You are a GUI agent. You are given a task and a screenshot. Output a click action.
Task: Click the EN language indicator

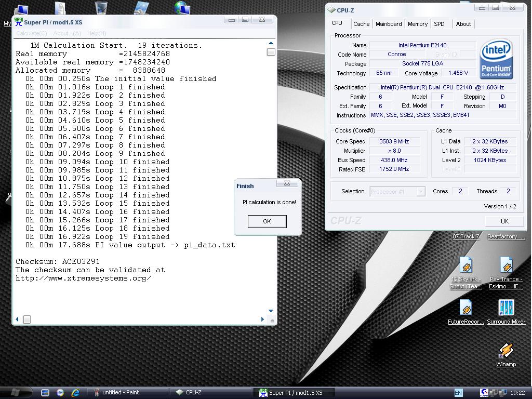[x=458, y=393]
